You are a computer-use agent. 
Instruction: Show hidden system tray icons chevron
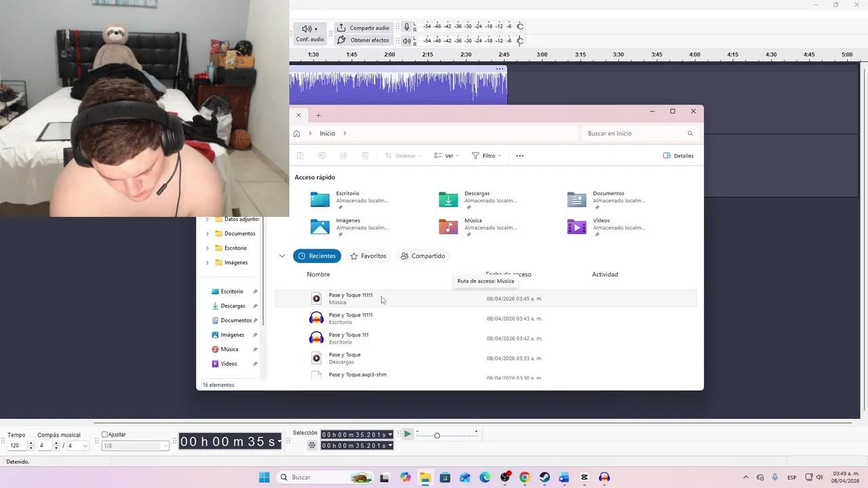coord(746,477)
